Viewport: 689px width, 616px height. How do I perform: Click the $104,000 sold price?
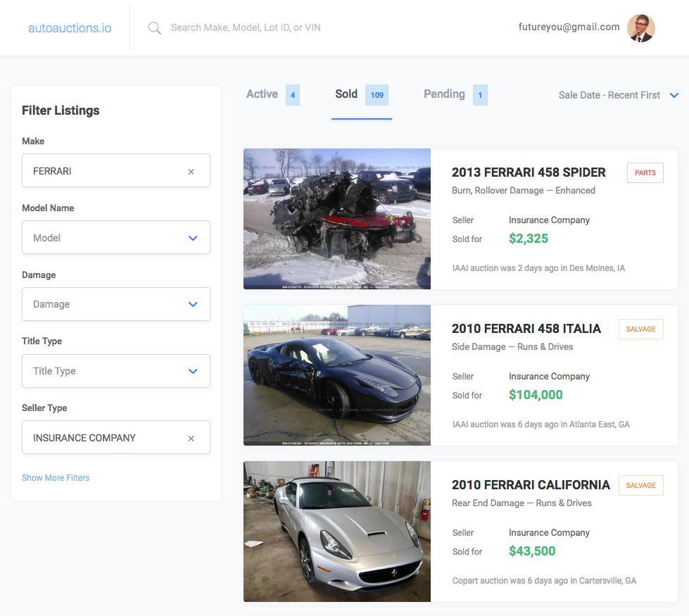536,395
